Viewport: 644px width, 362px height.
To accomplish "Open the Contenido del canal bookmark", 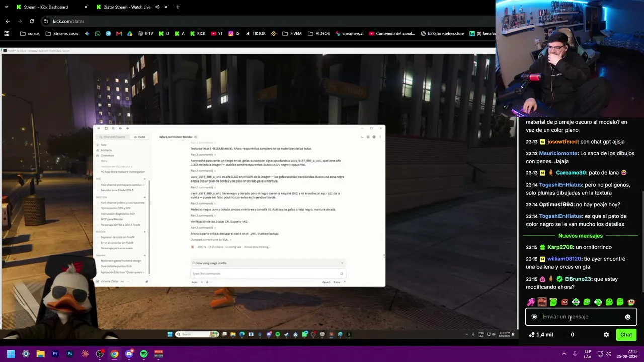I will coord(392,34).
